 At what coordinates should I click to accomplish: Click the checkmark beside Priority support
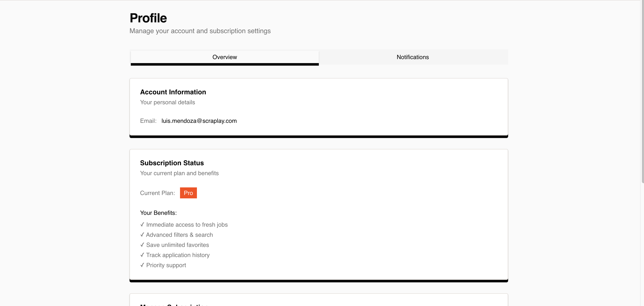coord(142,265)
